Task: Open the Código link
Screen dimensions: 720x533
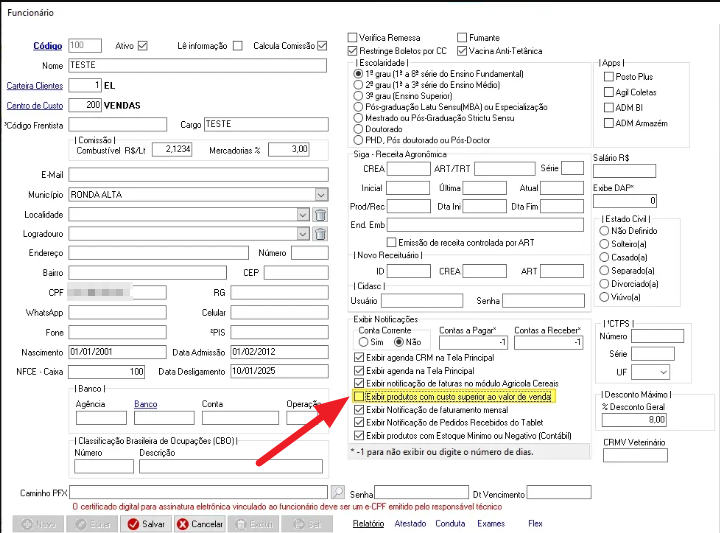Action: [x=48, y=45]
